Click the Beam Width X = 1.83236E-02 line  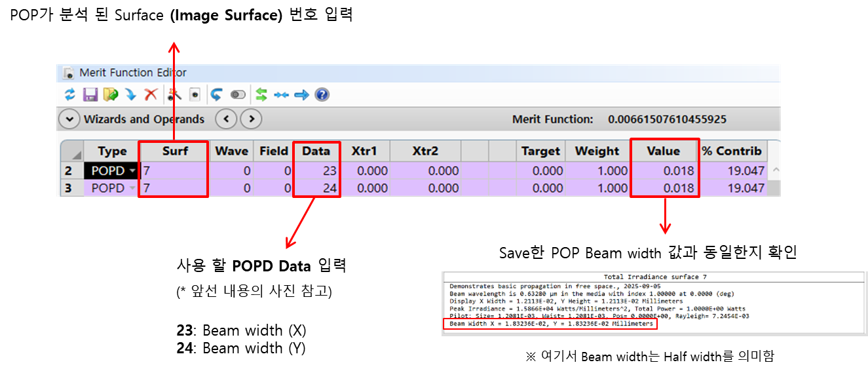(552, 324)
